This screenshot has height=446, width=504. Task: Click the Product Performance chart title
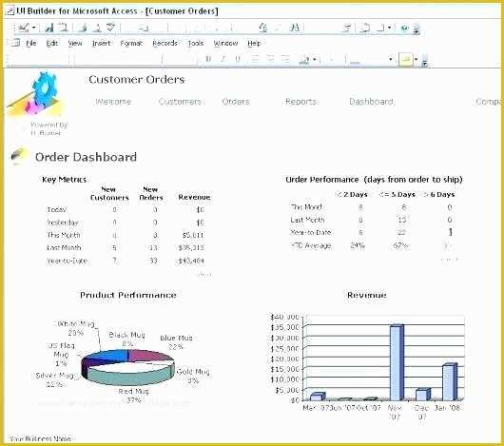(128, 295)
